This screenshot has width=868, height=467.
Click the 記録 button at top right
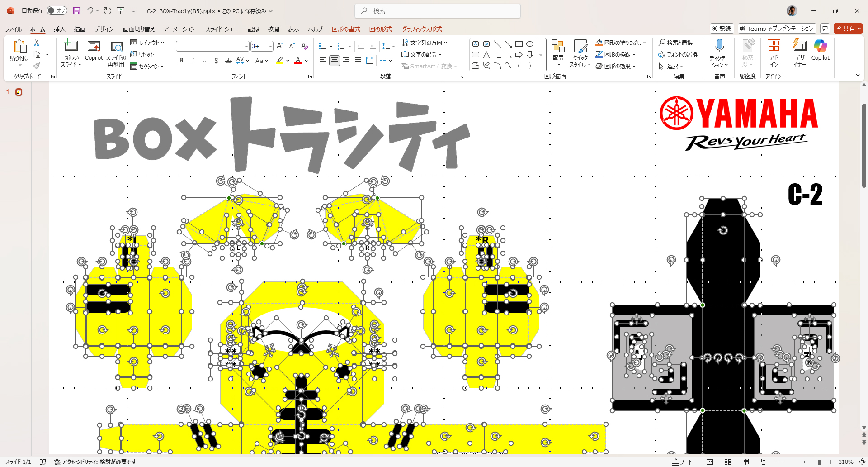coord(722,29)
